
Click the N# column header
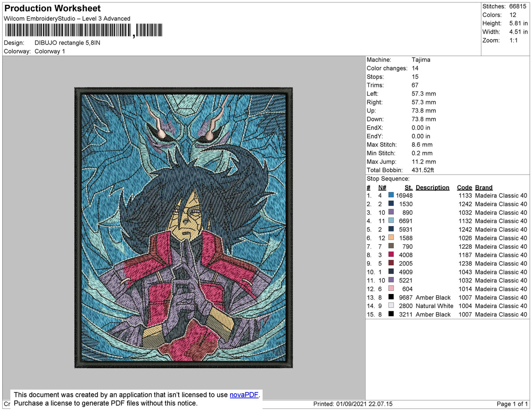[382, 188]
